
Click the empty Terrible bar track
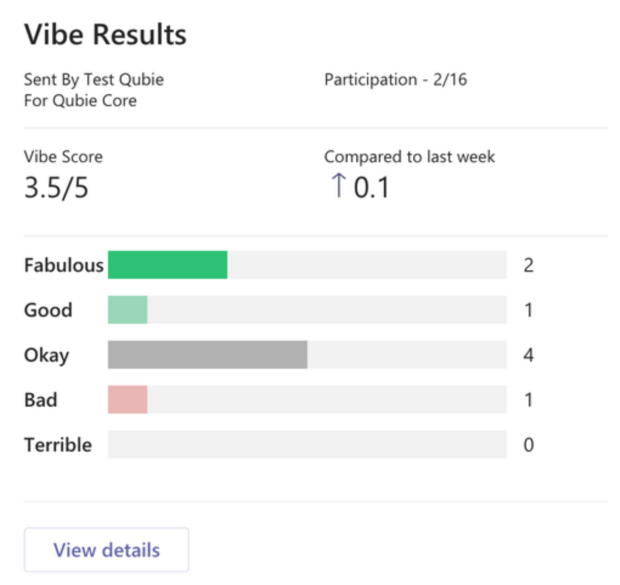click(x=307, y=445)
